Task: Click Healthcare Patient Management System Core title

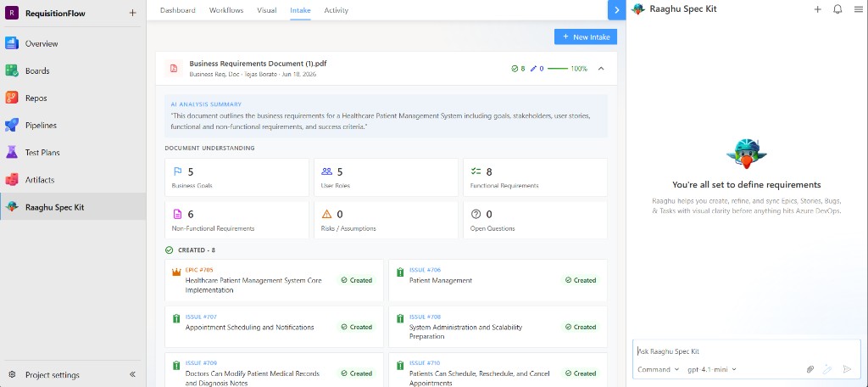Action: click(x=253, y=285)
